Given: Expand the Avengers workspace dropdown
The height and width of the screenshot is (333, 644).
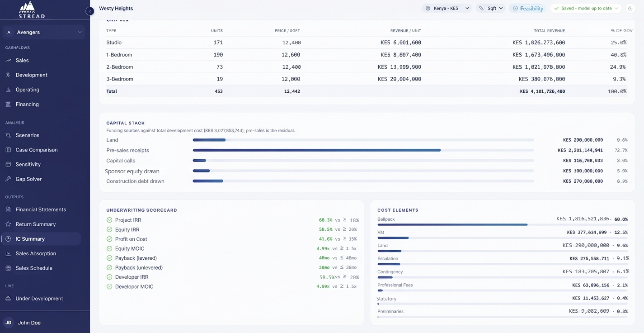Looking at the screenshot, I should pos(44,32).
